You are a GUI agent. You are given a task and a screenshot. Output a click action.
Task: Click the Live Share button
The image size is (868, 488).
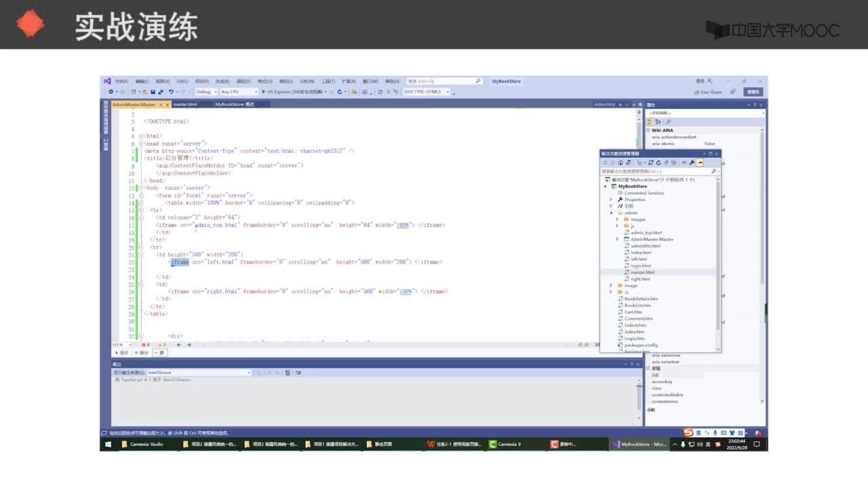click(x=708, y=91)
